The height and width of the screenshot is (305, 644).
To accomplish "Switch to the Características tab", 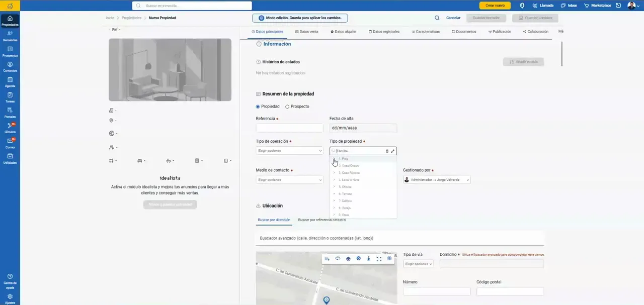I will pos(425,32).
